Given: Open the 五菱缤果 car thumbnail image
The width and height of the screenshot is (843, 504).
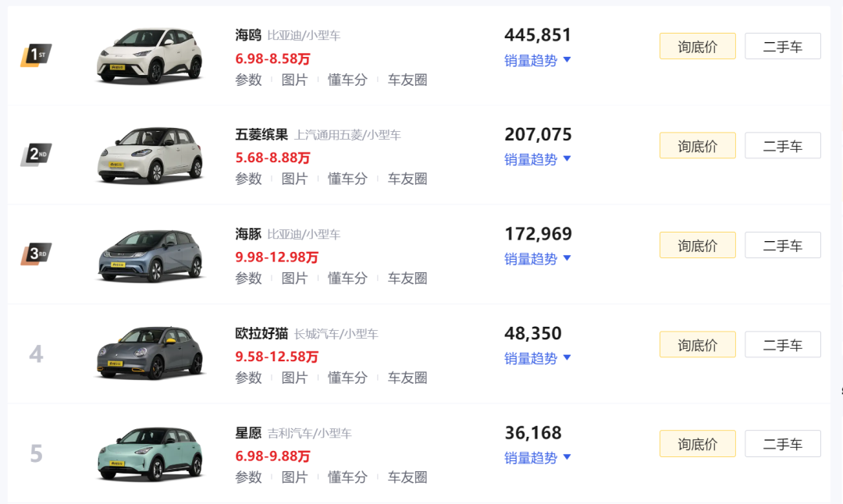Looking at the screenshot, I should point(150,155).
